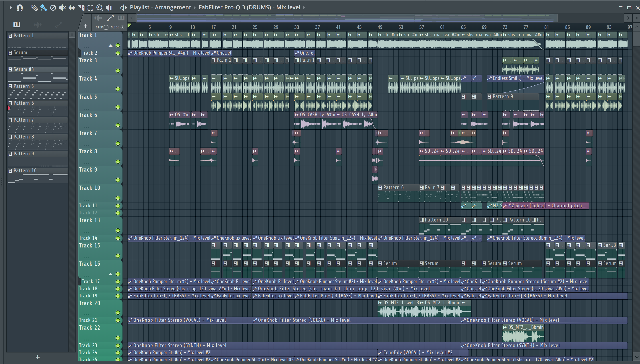
Task: Jump to bar 49 on timeline
Action: pos(380,27)
